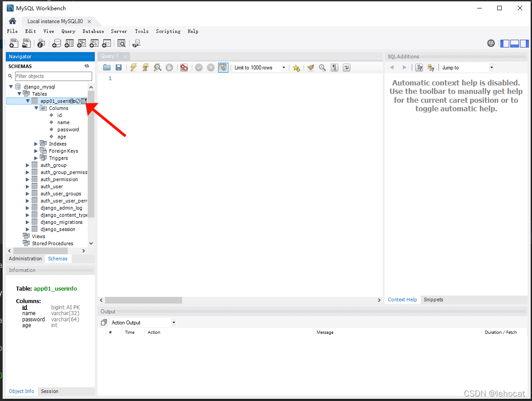
Task: Toggle word wrapping in editor
Action: pos(346,68)
